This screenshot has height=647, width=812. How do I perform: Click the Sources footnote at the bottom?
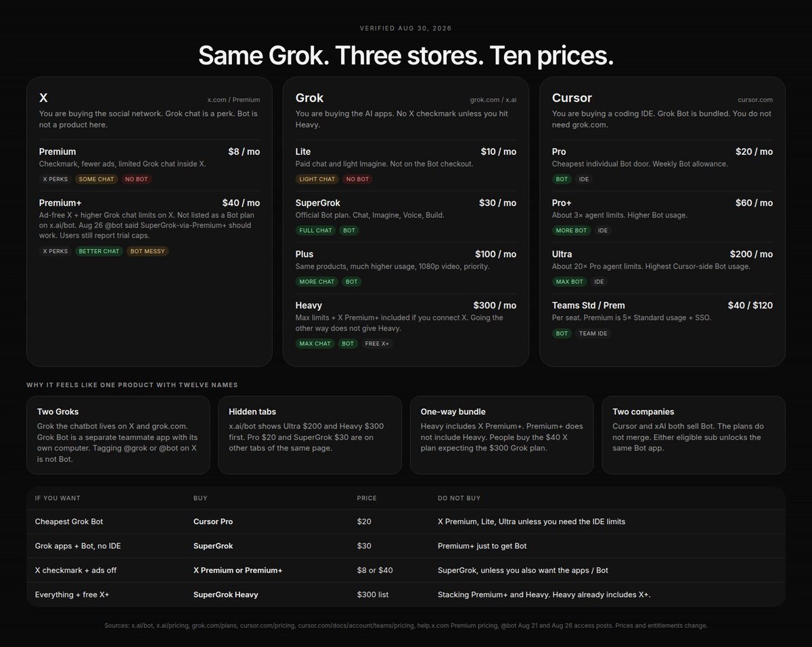[406, 626]
